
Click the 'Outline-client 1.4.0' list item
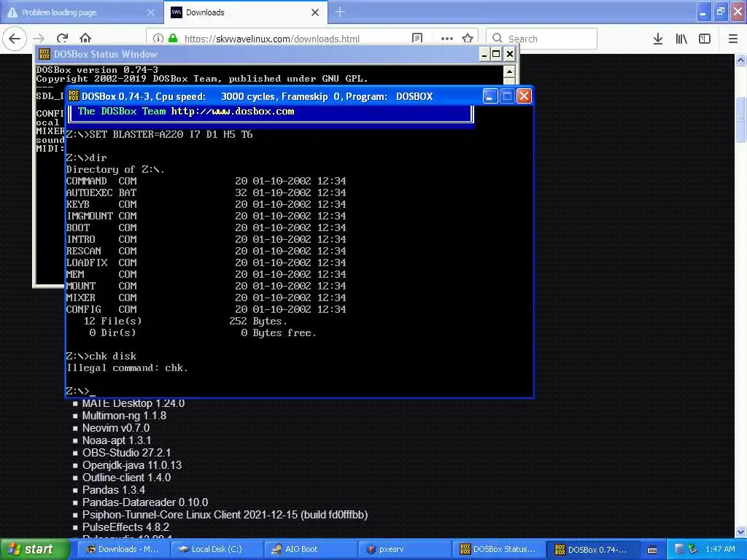pos(126,478)
